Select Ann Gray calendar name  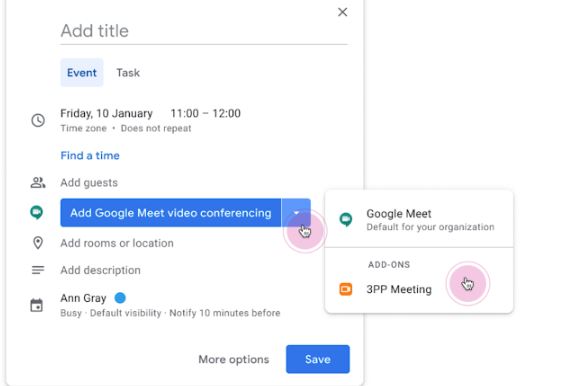point(83,298)
